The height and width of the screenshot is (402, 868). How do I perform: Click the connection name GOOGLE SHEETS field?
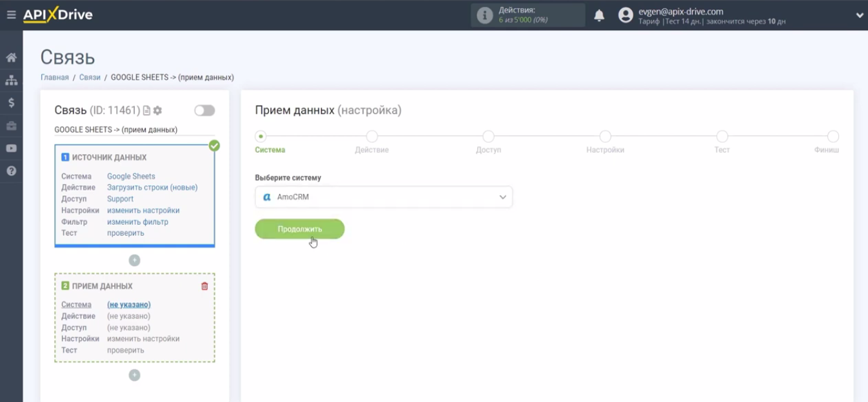(134, 129)
